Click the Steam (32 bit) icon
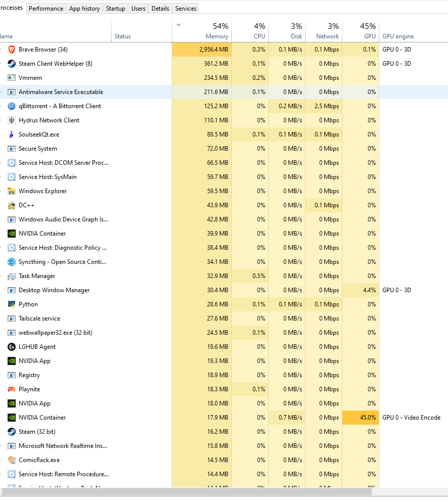Image resolution: width=448 pixels, height=500 pixels. point(12,432)
